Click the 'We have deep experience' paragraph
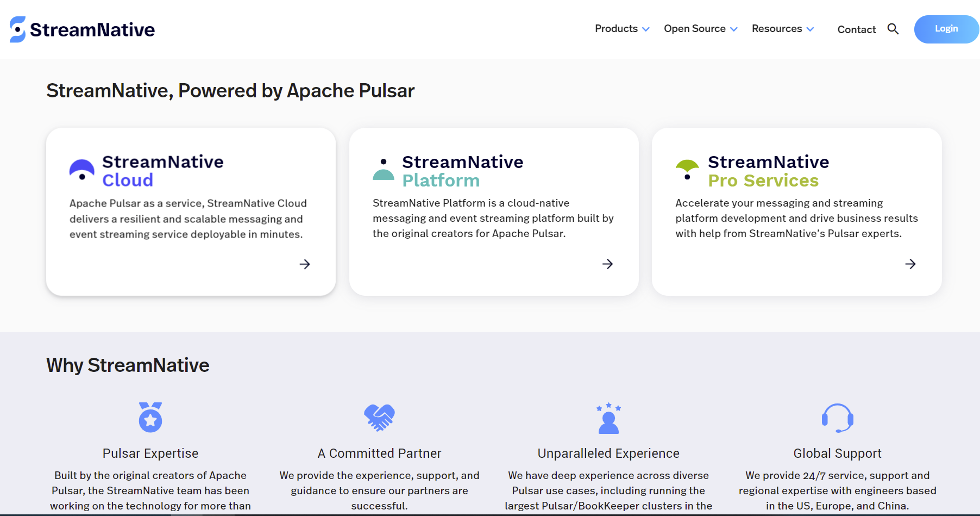980x516 pixels. pos(608,490)
